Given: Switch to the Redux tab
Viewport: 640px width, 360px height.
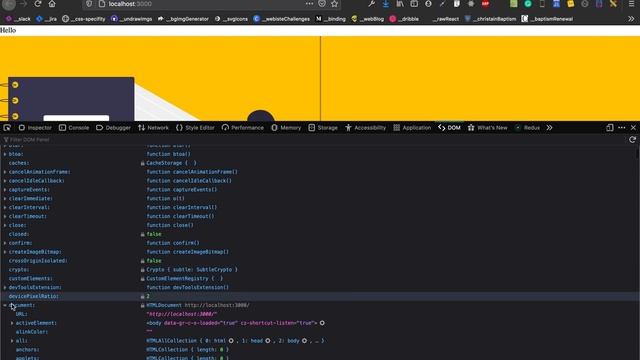Looking at the screenshot, I should 527,128.
